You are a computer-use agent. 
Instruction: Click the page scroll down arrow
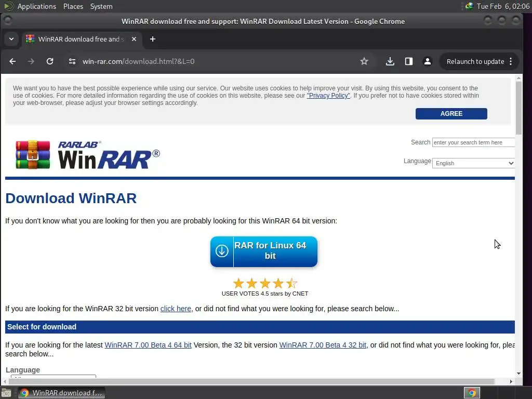tap(518, 374)
